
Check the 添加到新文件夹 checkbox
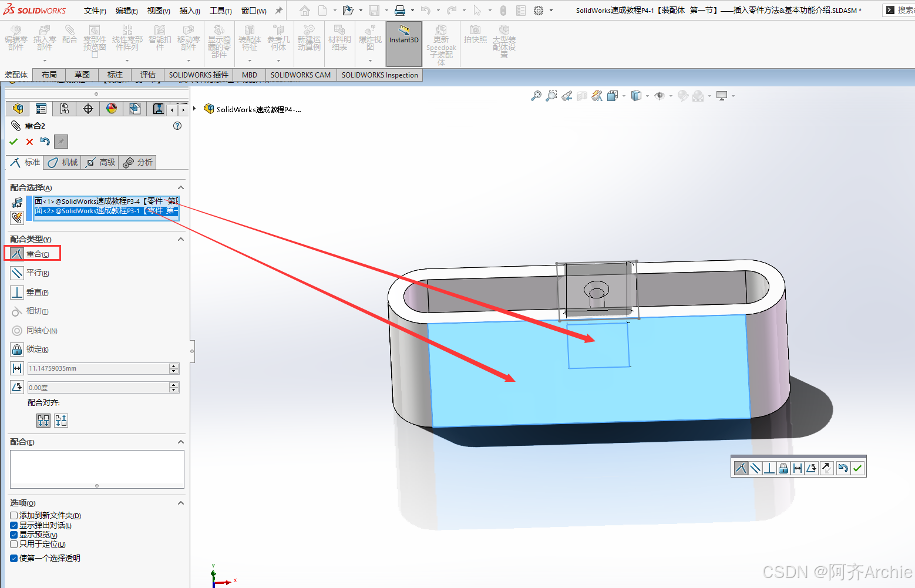click(14, 515)
